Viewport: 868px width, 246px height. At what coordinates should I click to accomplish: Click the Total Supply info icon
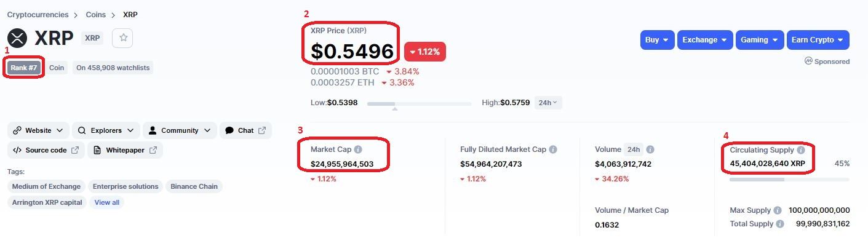[x=780, y=224]
